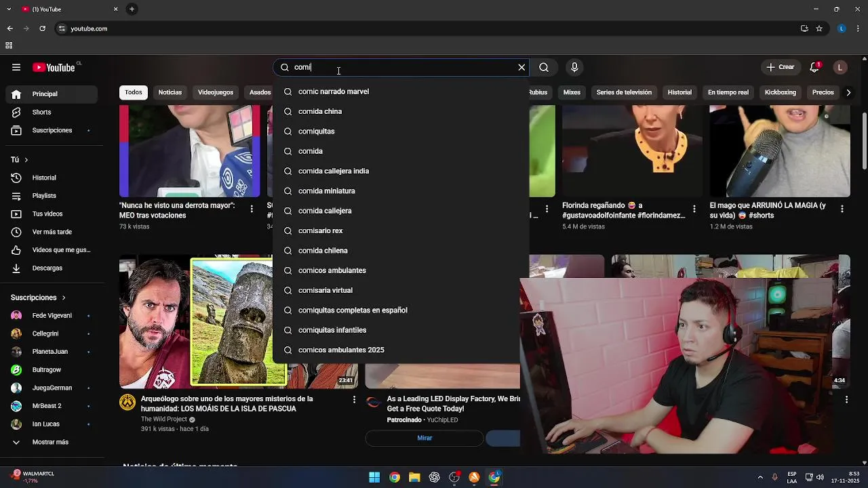The width and height of the screenshot is (868, 488).
Task: Select the Kickboxing filter chip
Action: 781,92
